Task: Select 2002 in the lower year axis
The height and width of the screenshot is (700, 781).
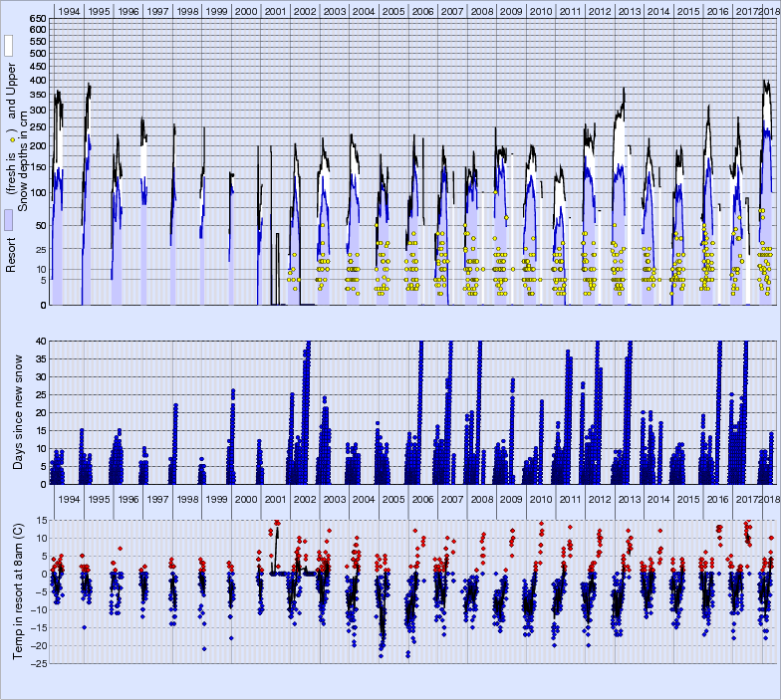Action: (x=305, y=498)
